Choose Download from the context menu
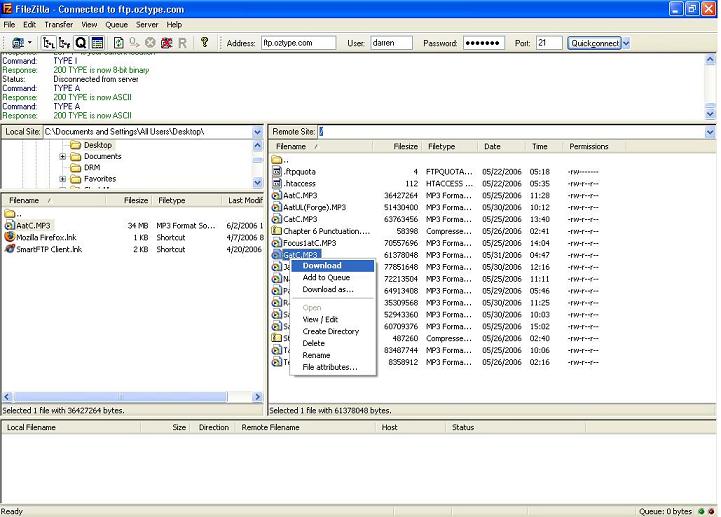 (x=333, y=265)
